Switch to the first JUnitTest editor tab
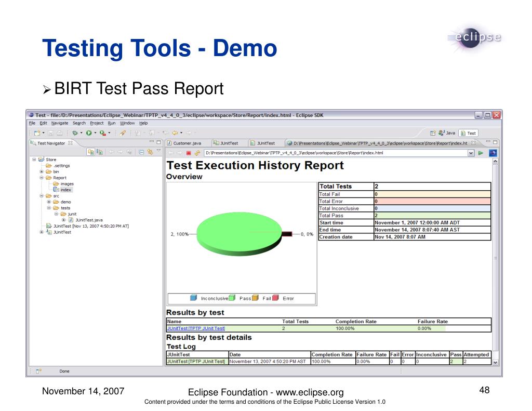The image size is (532, 411). click(x=225, y=143)
